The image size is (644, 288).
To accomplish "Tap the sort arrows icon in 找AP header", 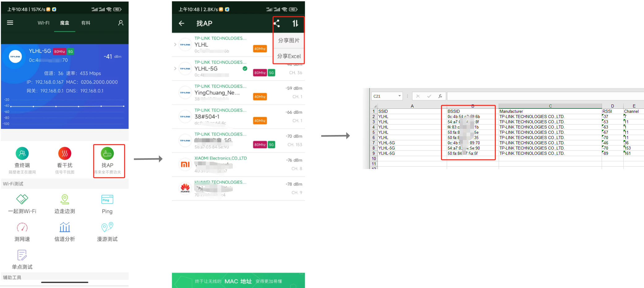I will click(x=295, y=23).
